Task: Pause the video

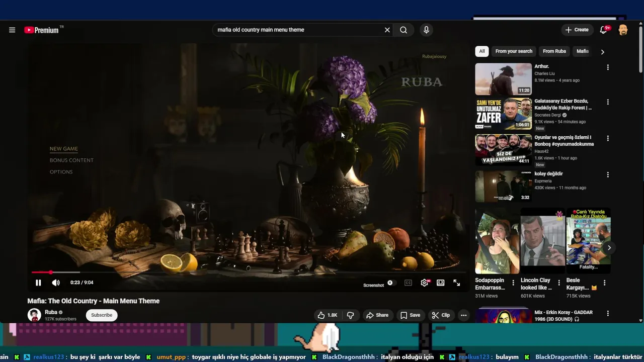Action: coord(38,283)
